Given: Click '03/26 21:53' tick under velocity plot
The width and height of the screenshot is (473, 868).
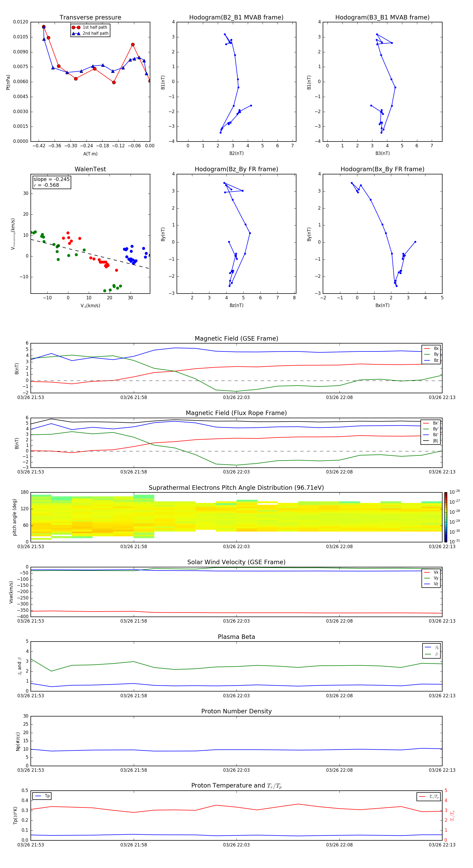Looking at the screenshot, I should pos(31,621).
